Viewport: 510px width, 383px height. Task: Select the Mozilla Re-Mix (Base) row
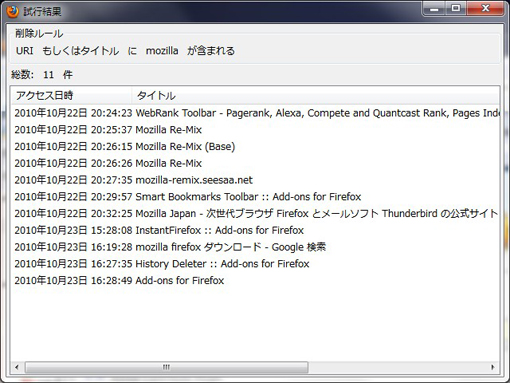255,146
